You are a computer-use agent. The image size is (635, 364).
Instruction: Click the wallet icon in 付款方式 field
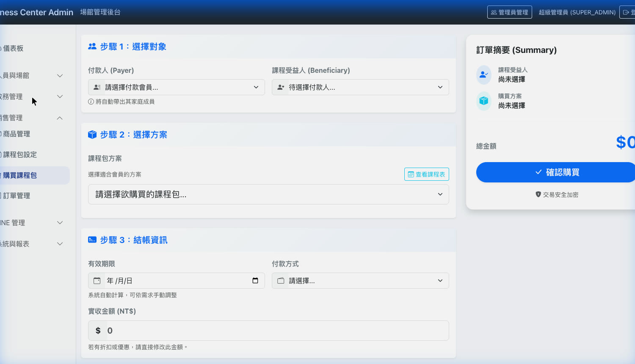(281, 281)
